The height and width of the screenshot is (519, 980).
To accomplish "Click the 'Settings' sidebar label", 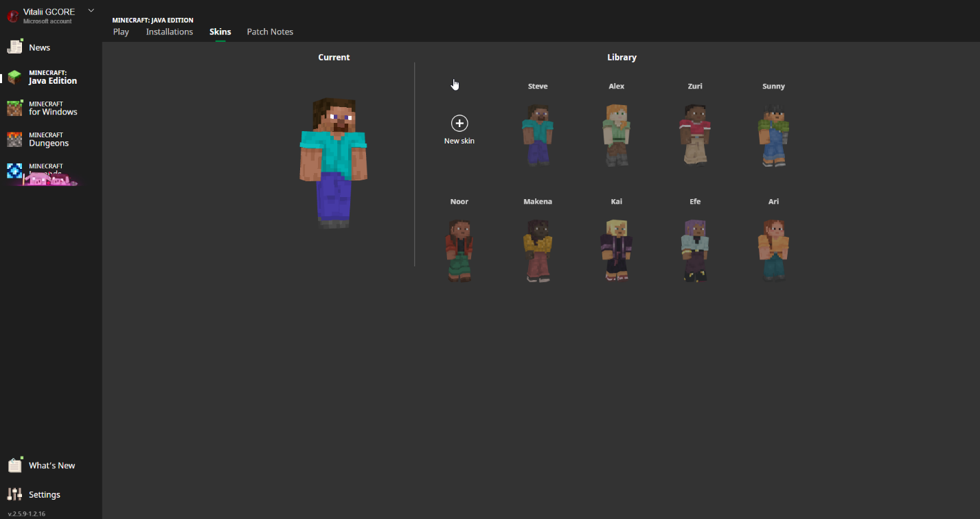I will pyautogui.click(x=45, y=495).
